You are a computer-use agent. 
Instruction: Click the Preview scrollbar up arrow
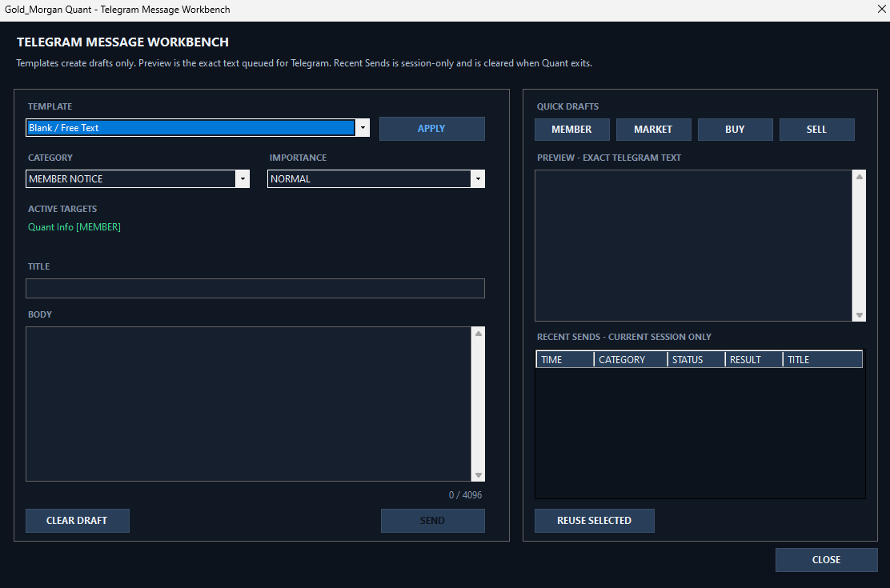860,177
